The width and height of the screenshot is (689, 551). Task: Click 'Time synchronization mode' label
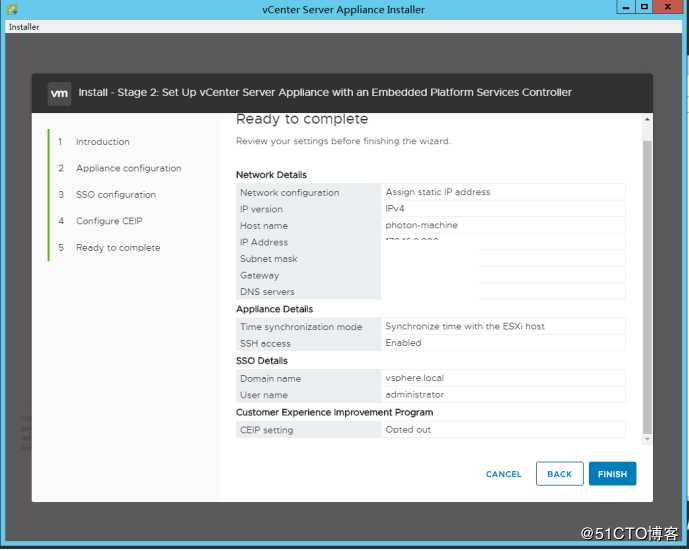301,327
